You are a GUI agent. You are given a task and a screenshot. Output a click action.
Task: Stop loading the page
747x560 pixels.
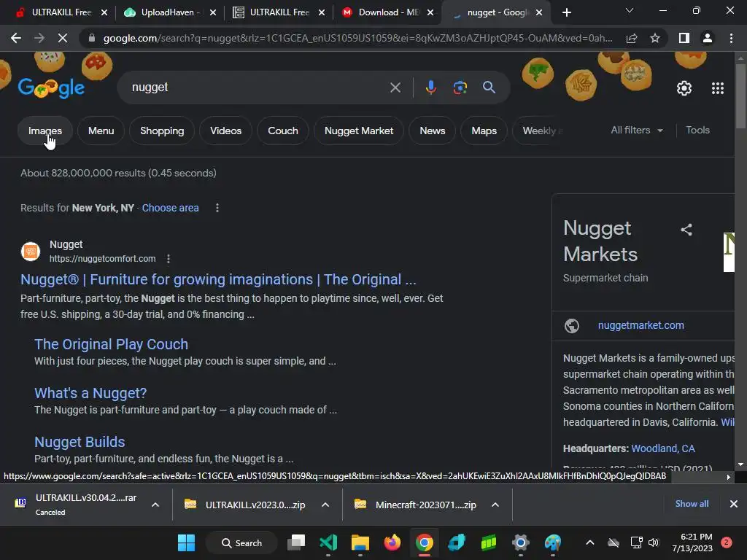point(63,38)
